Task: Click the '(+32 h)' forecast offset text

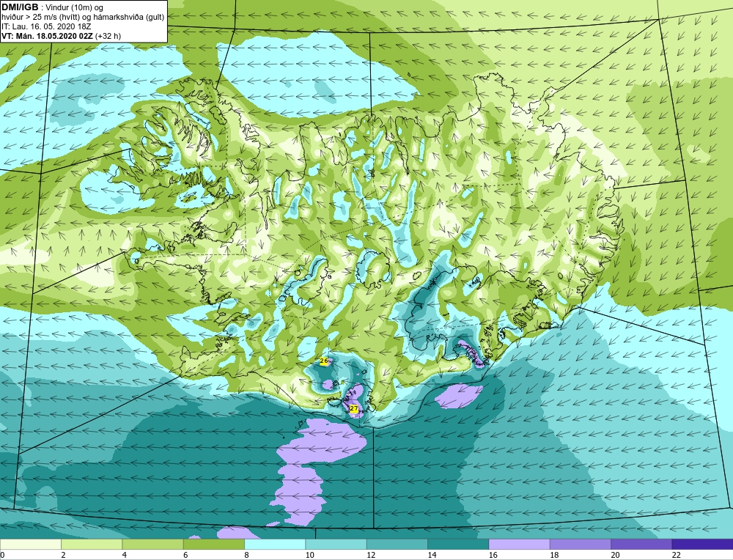Action: 108,36
